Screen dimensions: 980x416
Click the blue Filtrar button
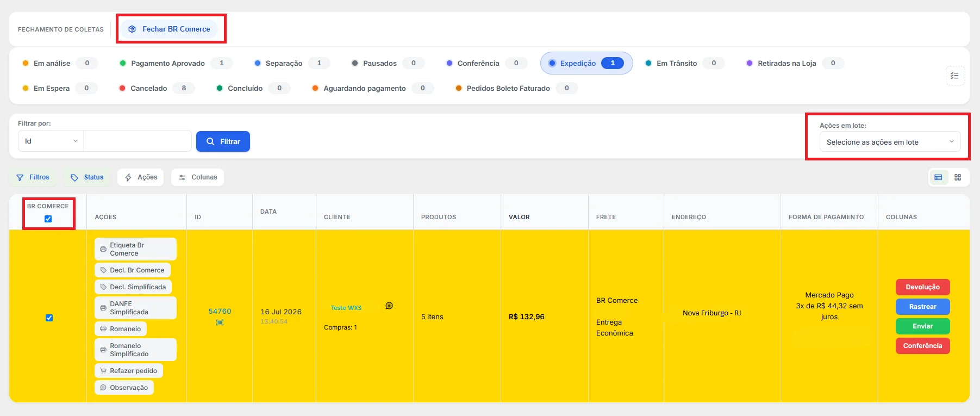pyautogui.click(x=223, y=141)
